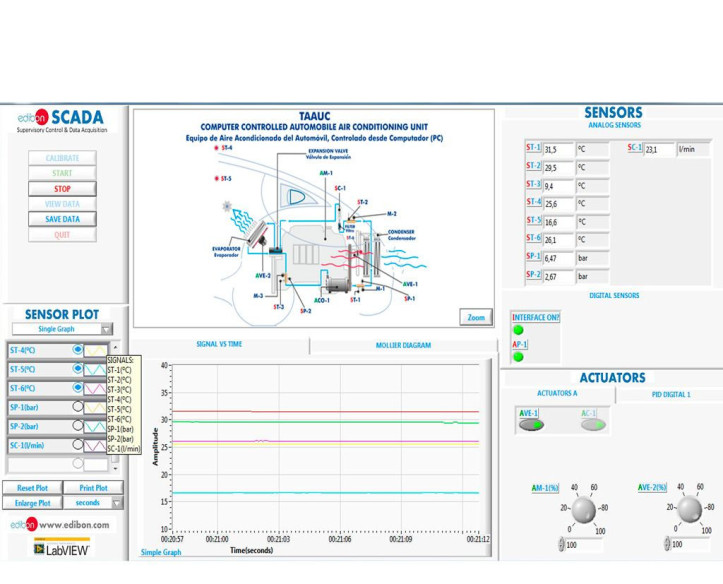This screenshot has height=584, width=723.
Task: Toggle the ST-5 plot radio button
Action: pyautogui.click(x=77, y=369)
